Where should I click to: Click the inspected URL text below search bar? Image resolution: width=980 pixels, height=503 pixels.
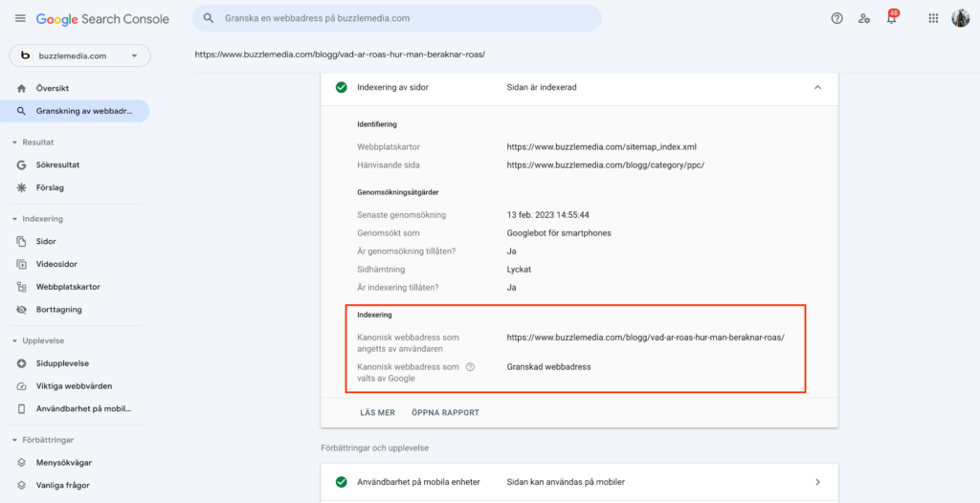pyautogui.click(x=340, y=55)
